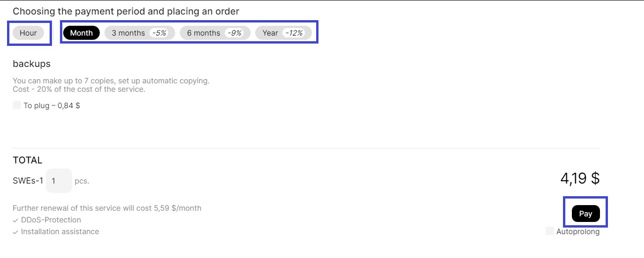Screen dimensions: 644x258
Task: Choose the 6 months period option
Action: tap(203, 33)
